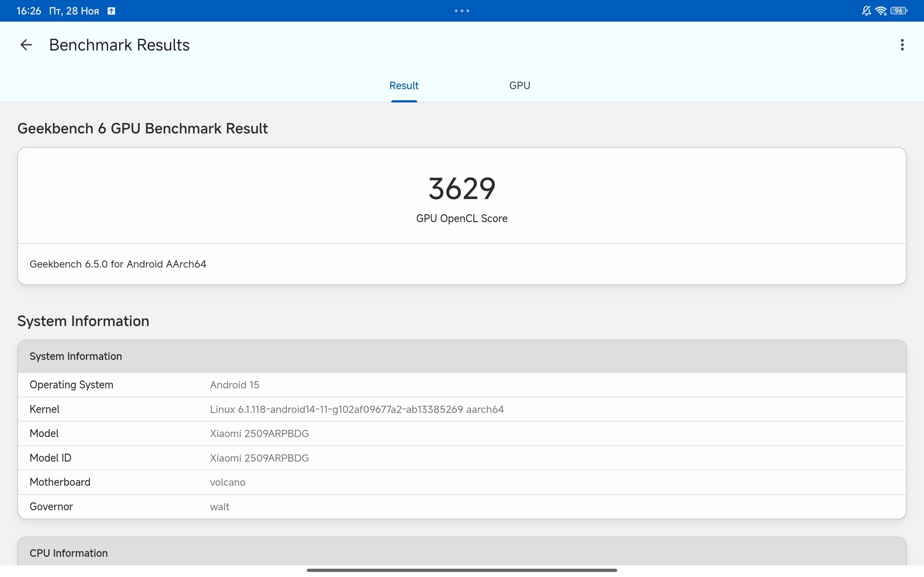Tap the 3629 GPU score
The height and width of the screenshot is (577, 924).
[x=462, y=189]
